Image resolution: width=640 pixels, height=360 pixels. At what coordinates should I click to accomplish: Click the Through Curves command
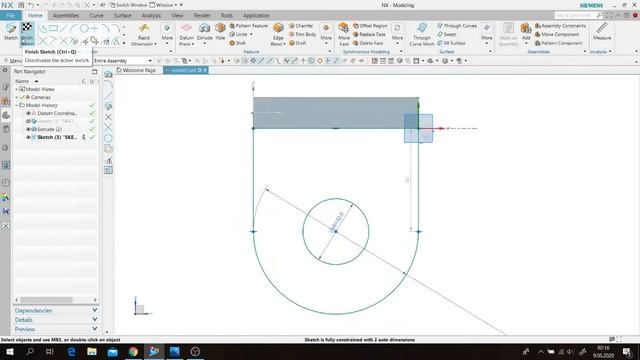[457, 26]
